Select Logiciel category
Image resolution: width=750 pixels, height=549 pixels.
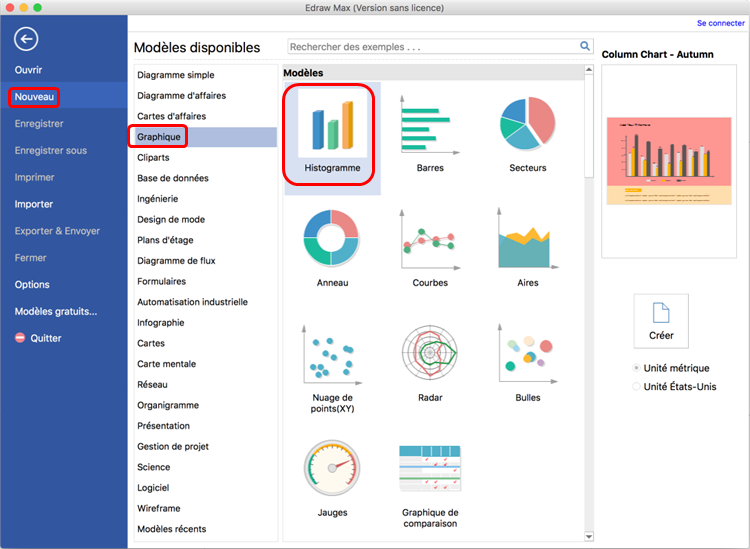coord(153,487)
